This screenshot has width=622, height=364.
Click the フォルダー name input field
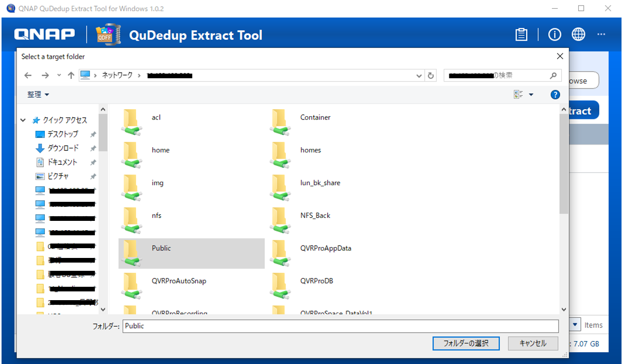[340, 326]
